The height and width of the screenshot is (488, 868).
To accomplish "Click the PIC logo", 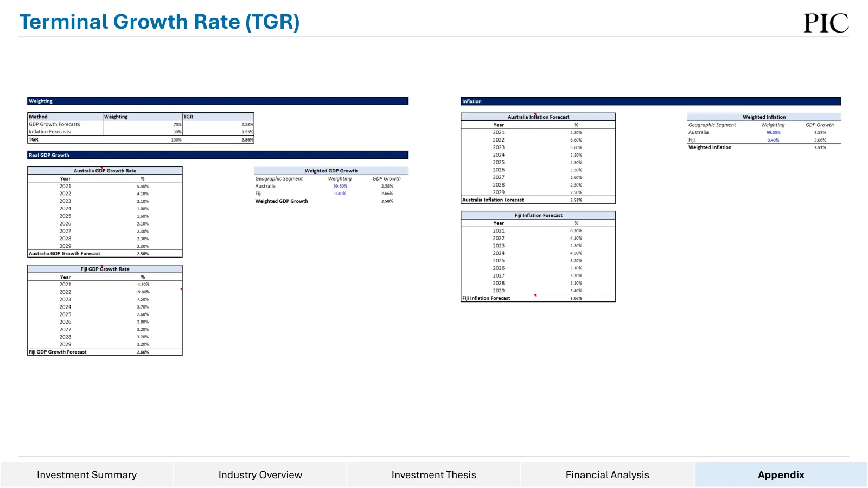I will click(826, 23).
